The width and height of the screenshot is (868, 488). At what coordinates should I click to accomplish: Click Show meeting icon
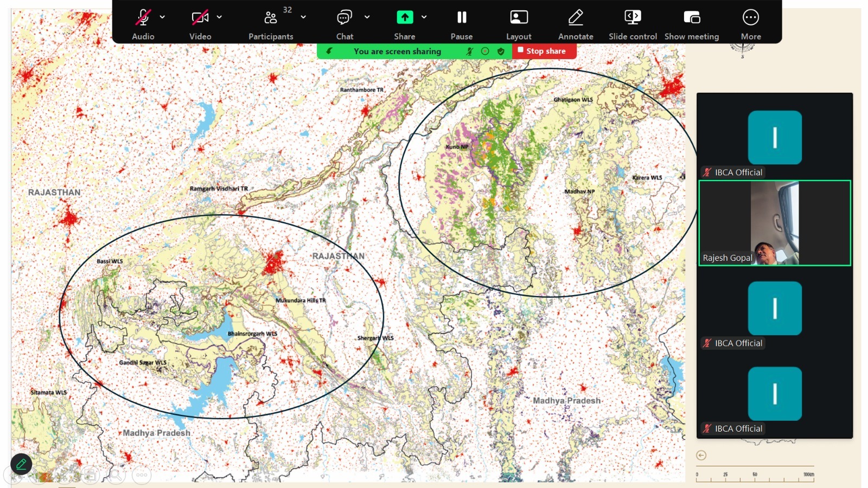(692, 18)
